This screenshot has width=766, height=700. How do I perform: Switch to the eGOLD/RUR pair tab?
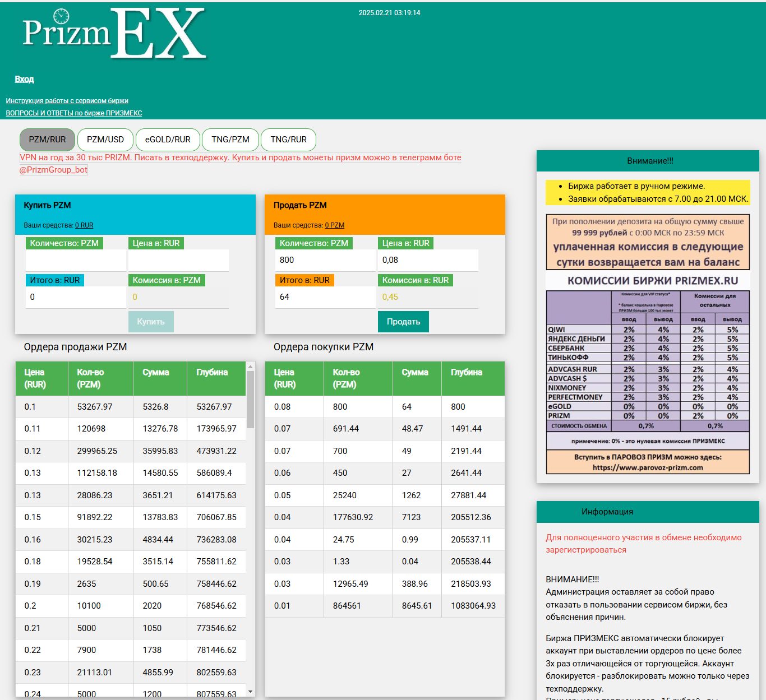tap(168, 140)
